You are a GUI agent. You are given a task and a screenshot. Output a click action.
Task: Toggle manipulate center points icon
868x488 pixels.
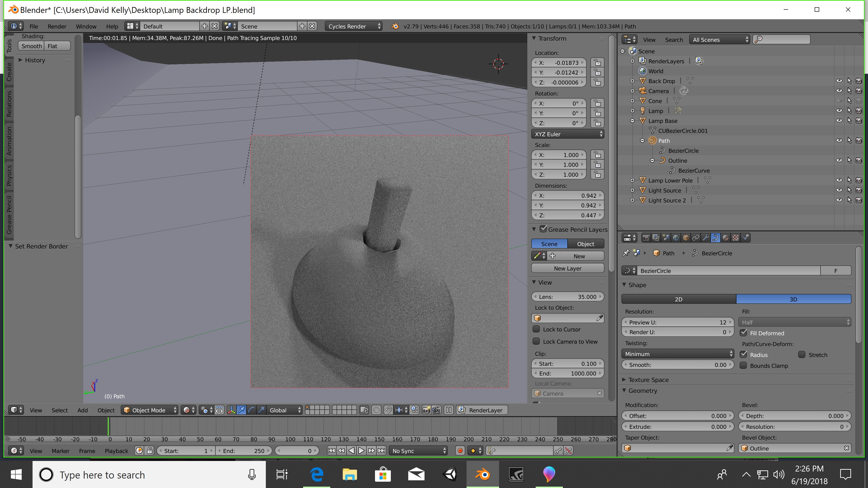(219, 410)
